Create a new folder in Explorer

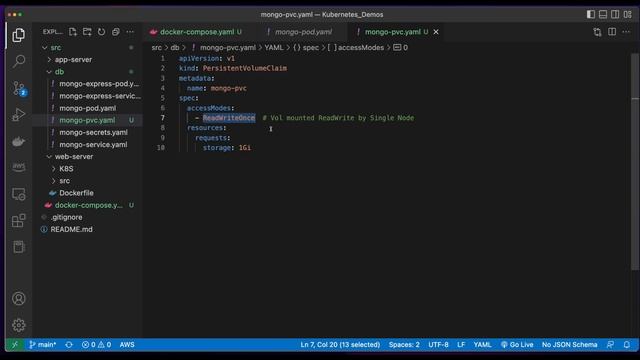(x=87, y=32)
